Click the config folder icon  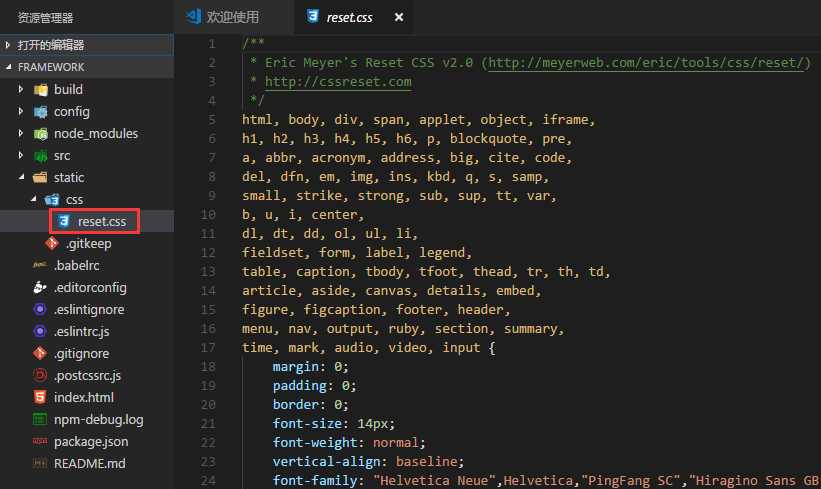pos(40,112)
